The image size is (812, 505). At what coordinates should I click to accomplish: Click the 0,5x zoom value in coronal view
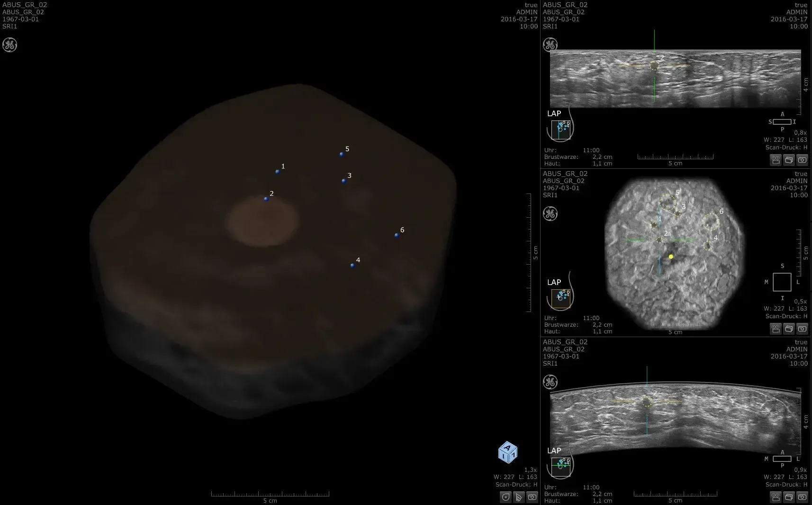pyautogui.click(x=800, y=302)
